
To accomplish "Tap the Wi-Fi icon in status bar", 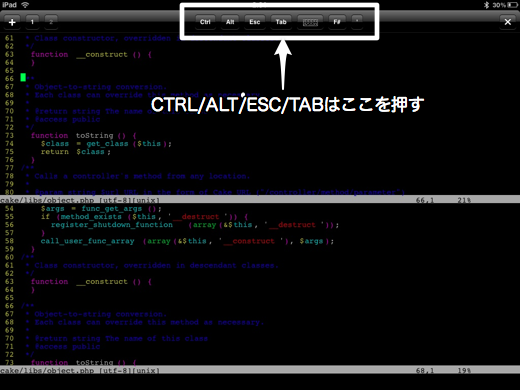I will point(25,5).
